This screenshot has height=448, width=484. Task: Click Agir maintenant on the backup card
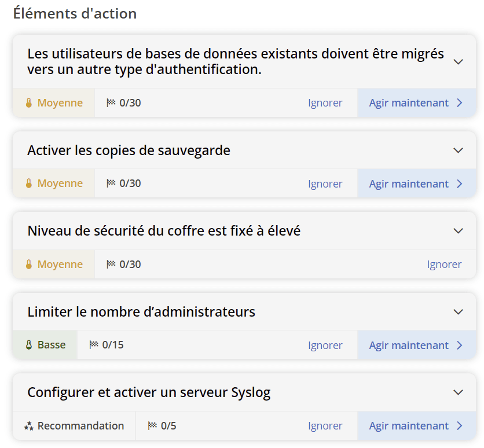(410, 183)
